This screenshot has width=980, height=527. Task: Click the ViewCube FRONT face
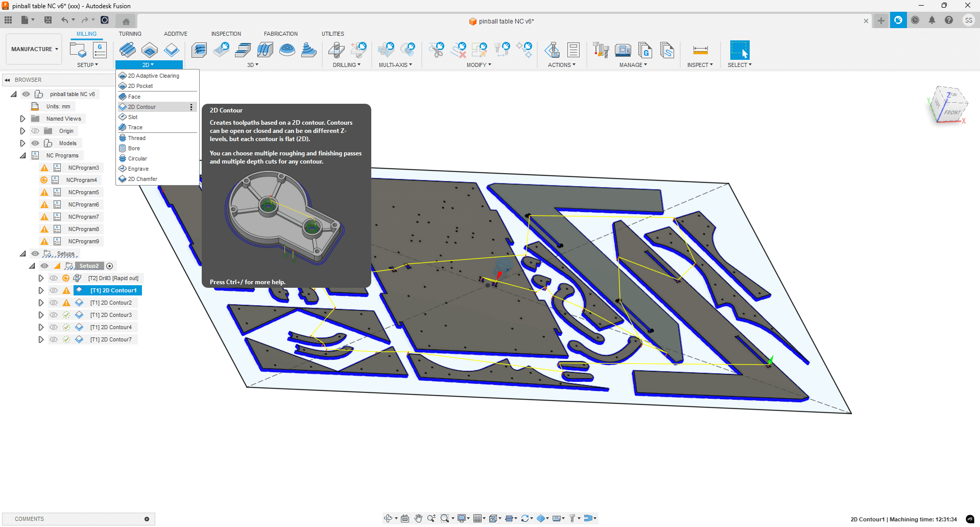pos(952,112)
